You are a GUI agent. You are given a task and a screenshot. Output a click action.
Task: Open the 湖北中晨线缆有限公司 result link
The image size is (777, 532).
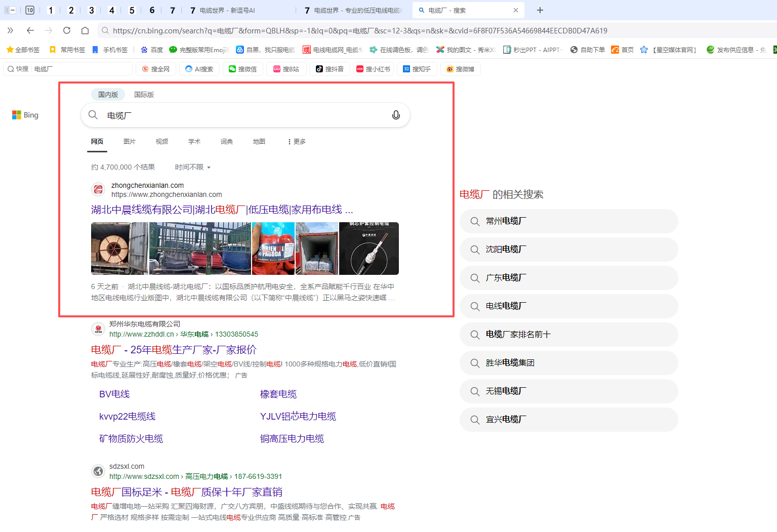click(x=222, y=209)
